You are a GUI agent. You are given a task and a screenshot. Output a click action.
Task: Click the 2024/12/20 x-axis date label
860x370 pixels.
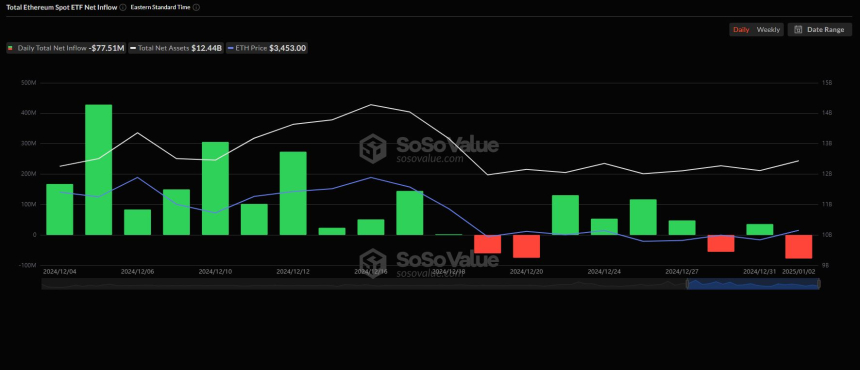[x=527, y=271]
